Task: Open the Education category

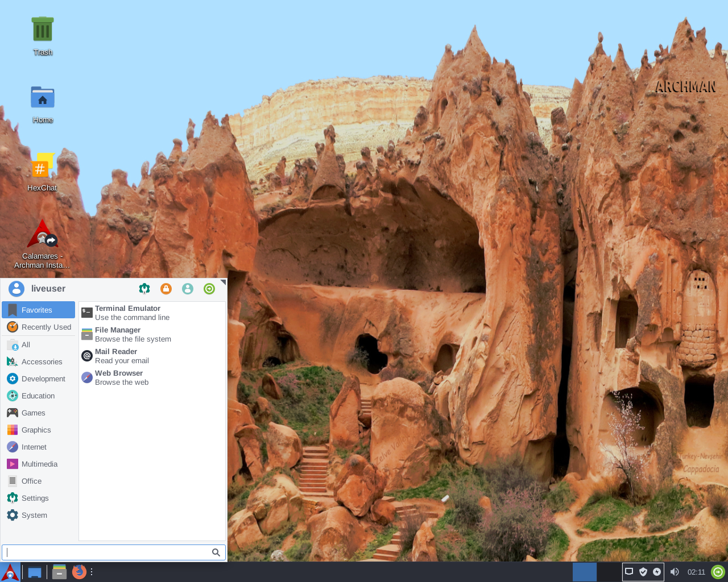Action: click(39, 396)
